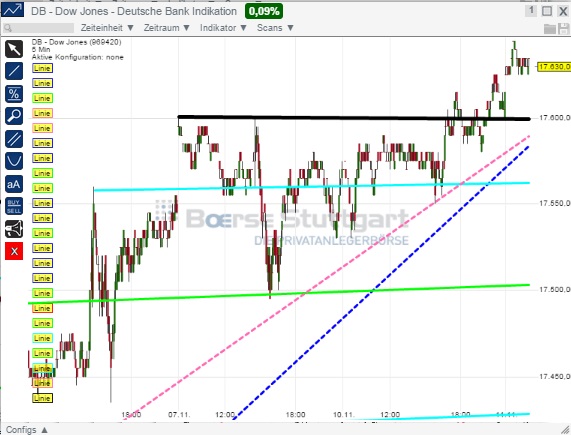Open the Zeiteinheit dropdown
Viewport: 571px width, 435px height.
(107, 28)
